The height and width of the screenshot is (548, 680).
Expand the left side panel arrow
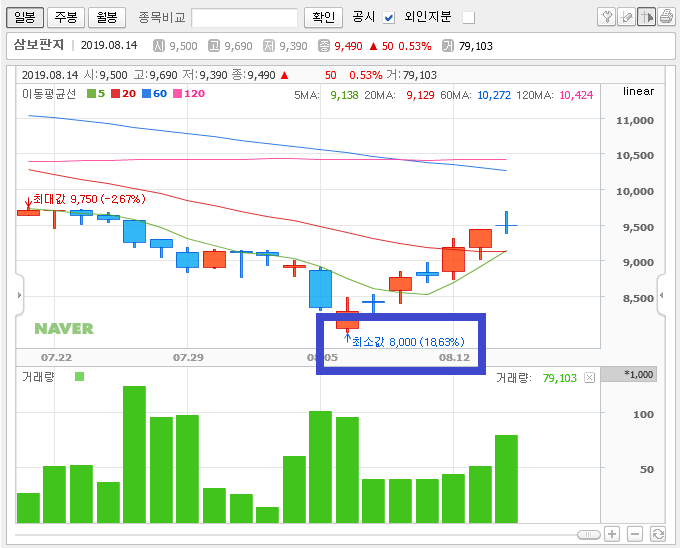(x=20, y=295)
